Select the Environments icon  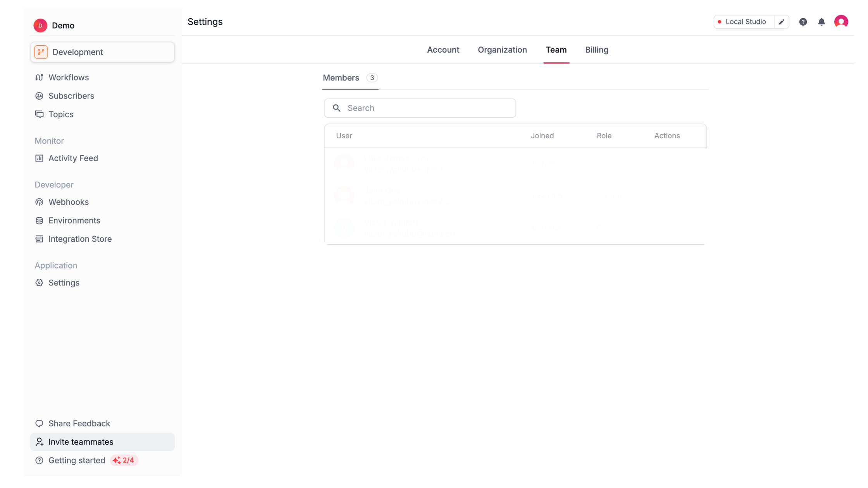pos(39,220)
